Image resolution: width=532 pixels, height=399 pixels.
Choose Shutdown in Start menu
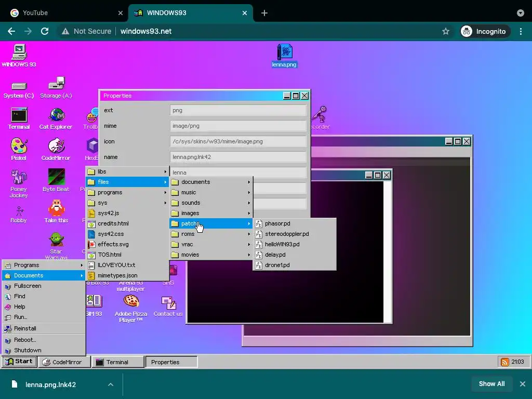tap(44, 351)
